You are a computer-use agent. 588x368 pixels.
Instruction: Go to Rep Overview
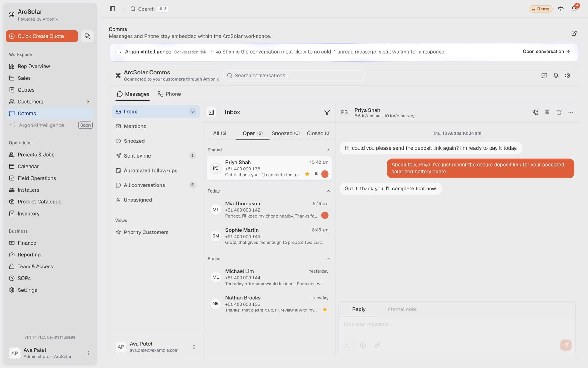click(x=50, y=66)
